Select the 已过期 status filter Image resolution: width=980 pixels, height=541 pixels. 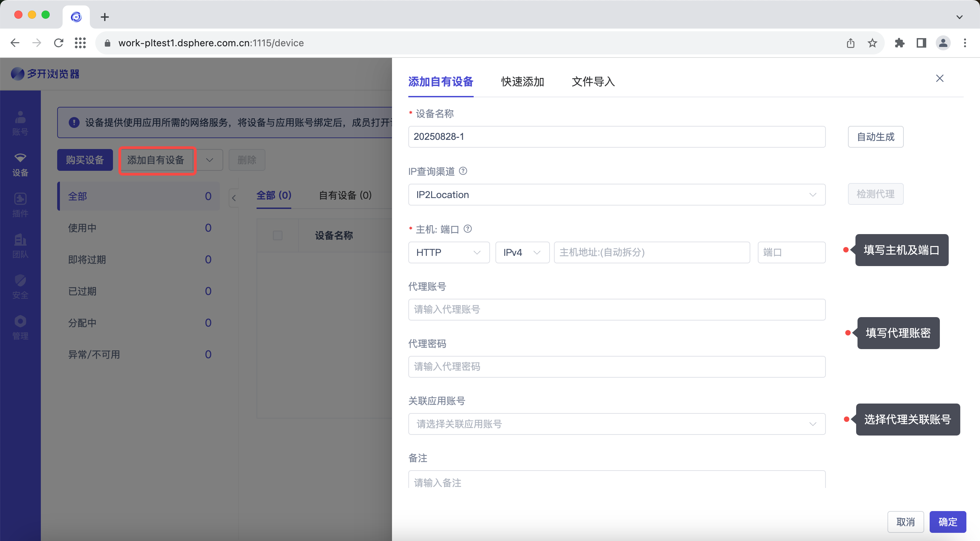click(139, 291)
